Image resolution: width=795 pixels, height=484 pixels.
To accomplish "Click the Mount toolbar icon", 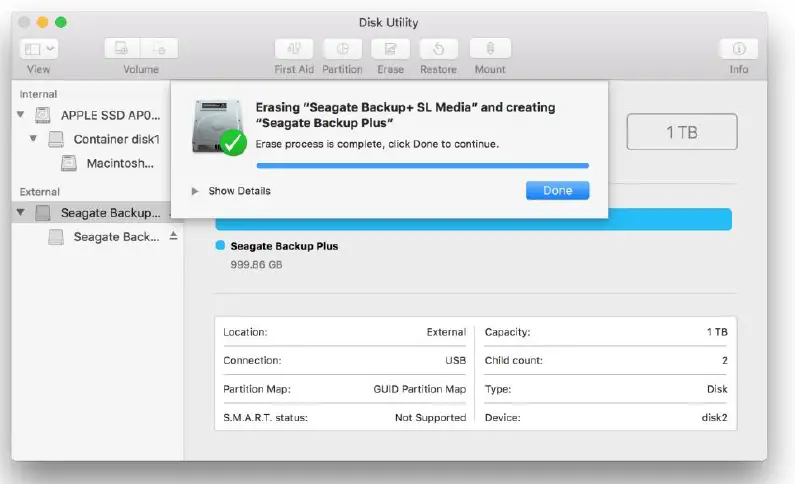I will pyautogui.click(x=490, y=49).
